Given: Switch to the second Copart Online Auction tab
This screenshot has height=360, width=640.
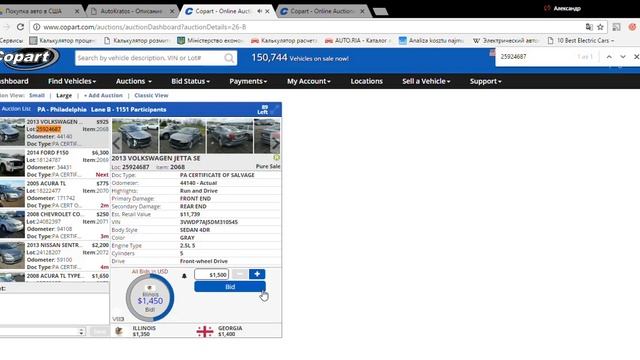Looking at the screenshot, I should 322,11.
